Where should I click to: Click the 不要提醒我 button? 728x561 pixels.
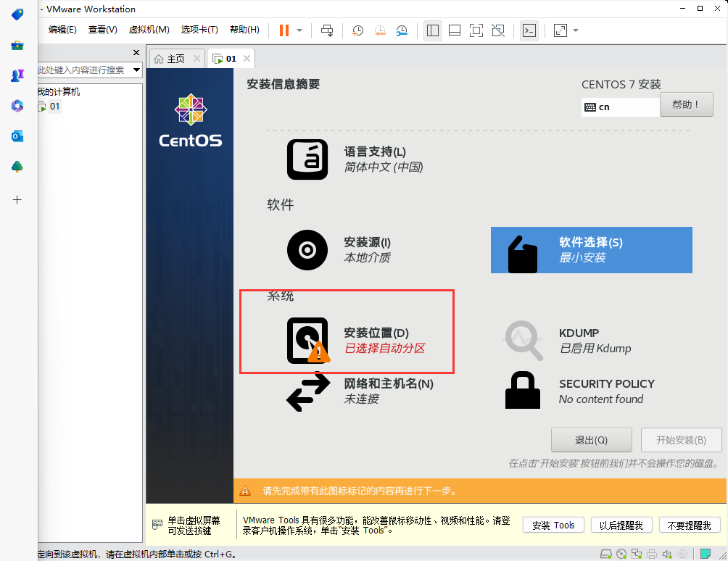point(689,525)
